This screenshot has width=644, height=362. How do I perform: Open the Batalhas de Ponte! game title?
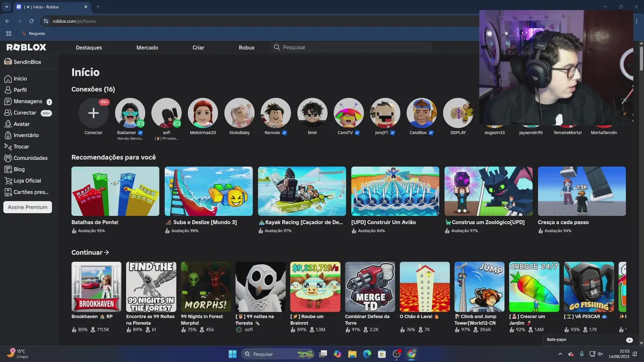coord(95,222)
